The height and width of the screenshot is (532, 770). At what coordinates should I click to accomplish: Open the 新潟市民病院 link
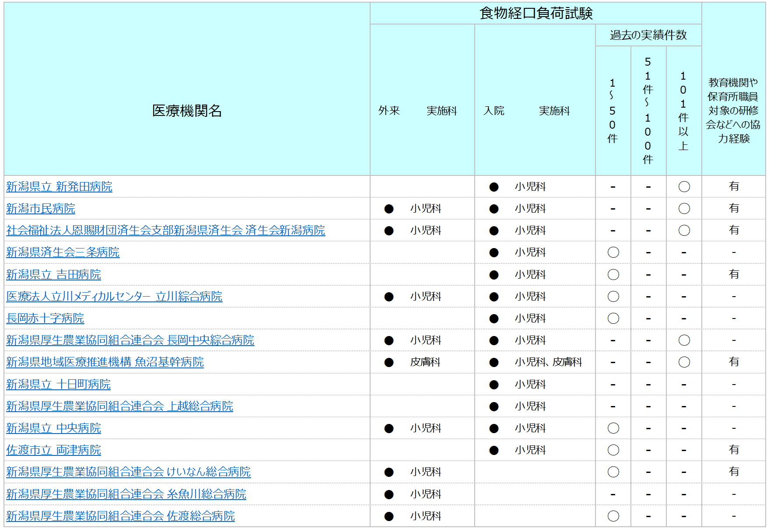point(41,209)
